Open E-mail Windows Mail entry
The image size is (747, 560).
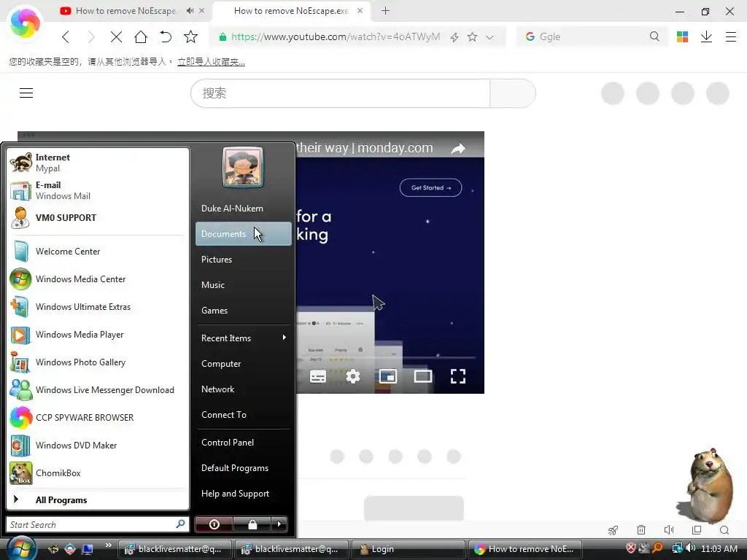tap(97, 190)
